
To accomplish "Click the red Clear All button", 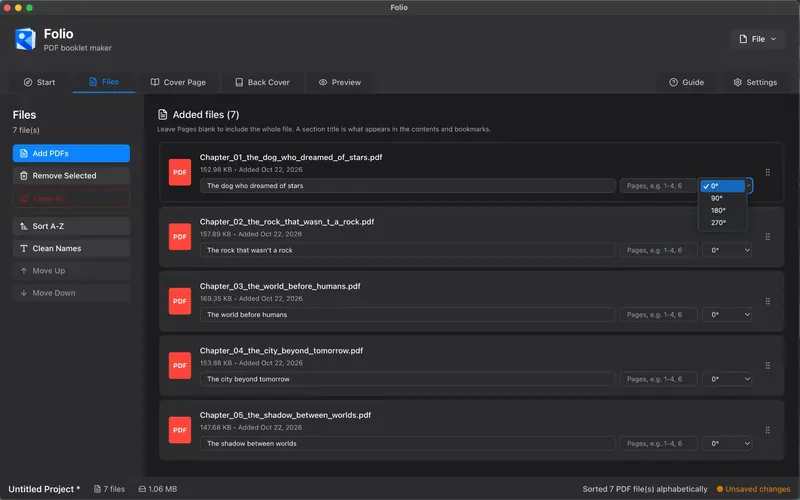I will click(x=71, y=198).
